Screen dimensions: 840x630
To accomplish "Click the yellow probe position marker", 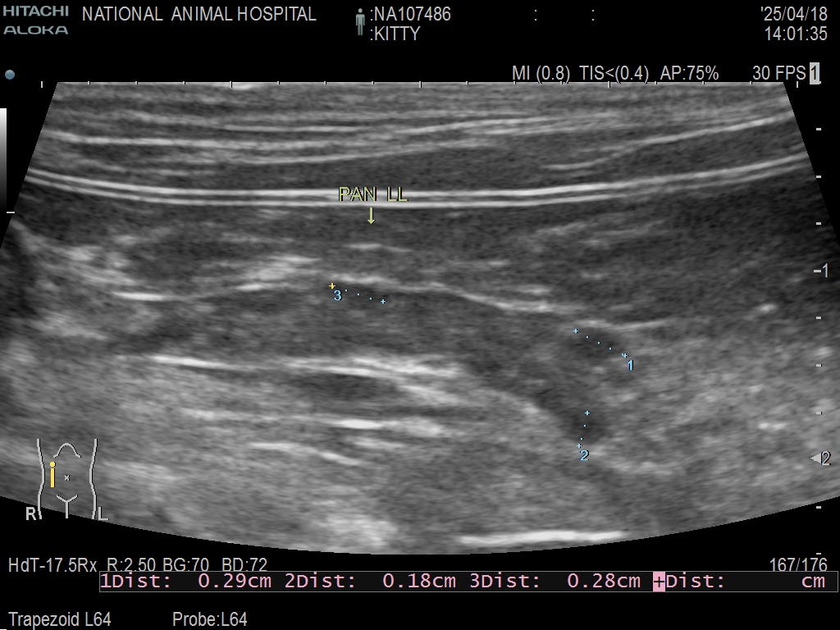I will [52, 474].
